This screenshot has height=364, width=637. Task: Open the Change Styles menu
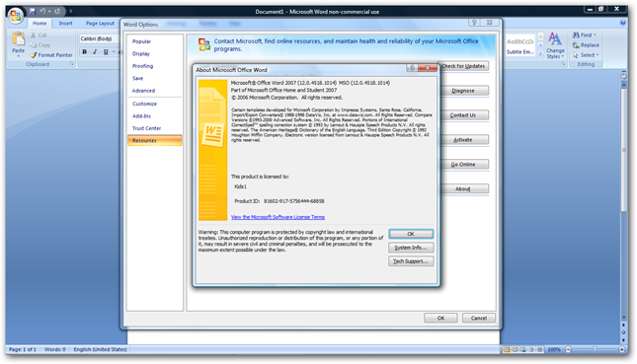pyautogui.click(x=555, y=45)
